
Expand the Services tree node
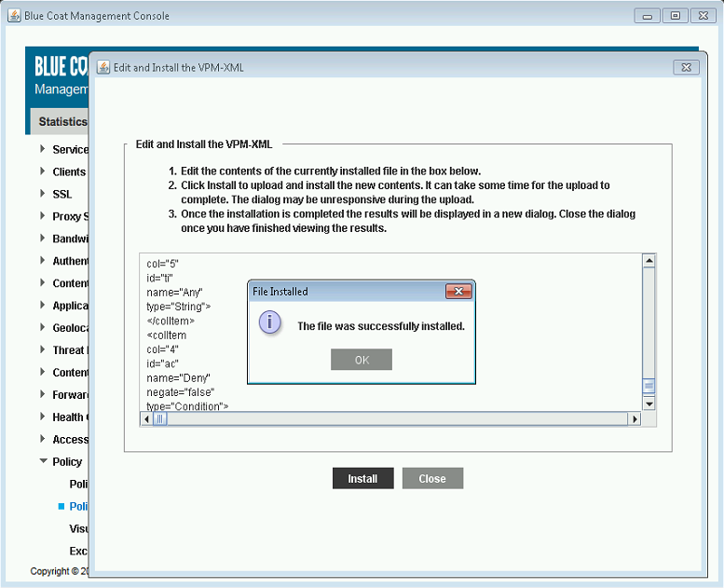click(43, 149)
